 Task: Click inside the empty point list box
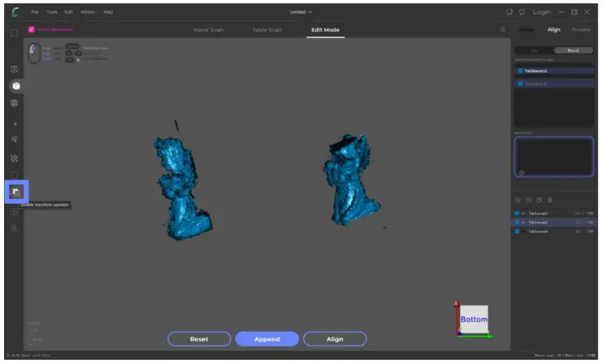554,157
